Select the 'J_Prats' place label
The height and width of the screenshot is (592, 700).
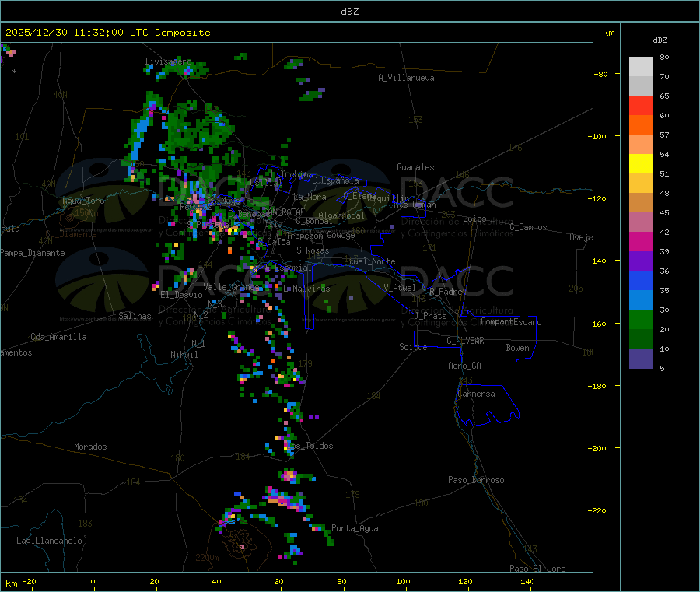click(x=430, y=316)
